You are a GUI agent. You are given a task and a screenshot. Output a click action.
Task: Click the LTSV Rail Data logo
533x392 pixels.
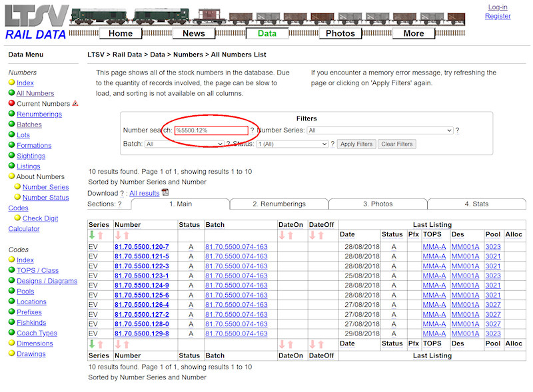tap(35, 21)
